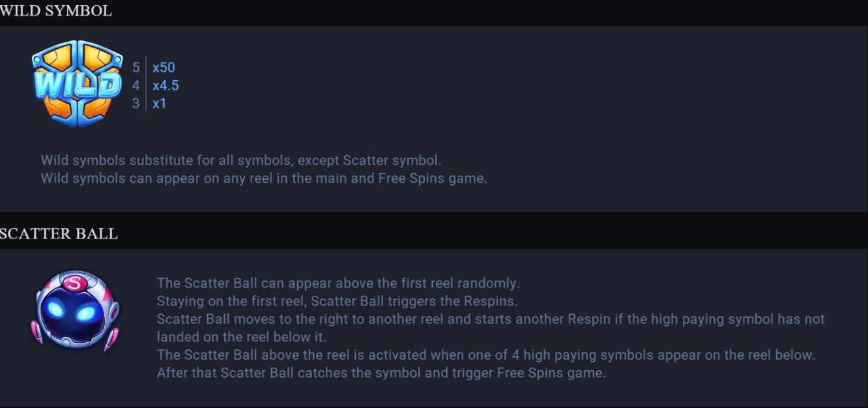Click the 'landed on the reel below it' line

(242, 337)
